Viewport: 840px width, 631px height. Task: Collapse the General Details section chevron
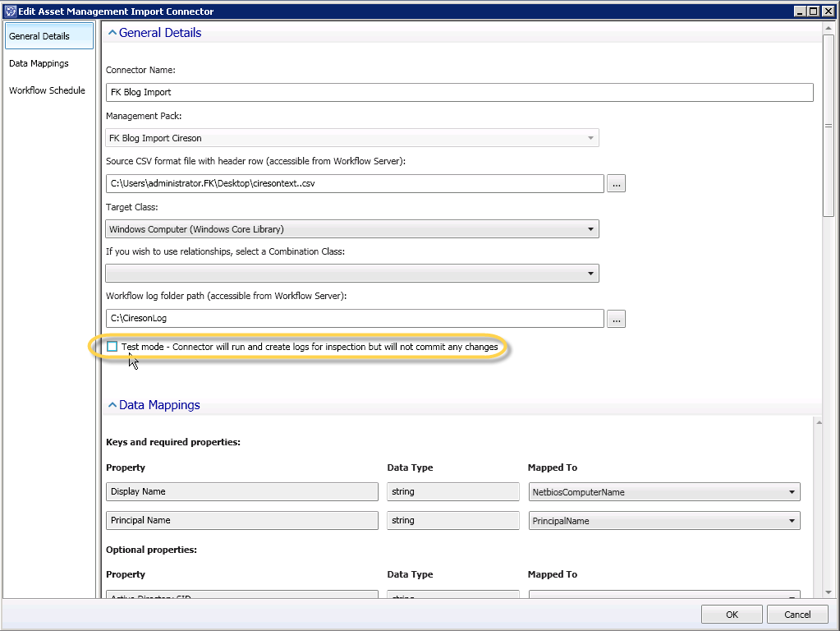(x=112, y=33)
